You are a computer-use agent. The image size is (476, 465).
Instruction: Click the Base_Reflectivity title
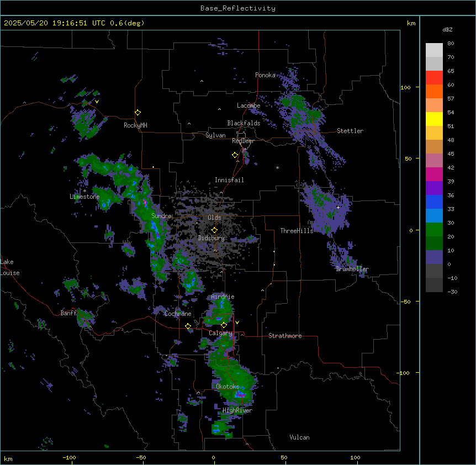238,8
